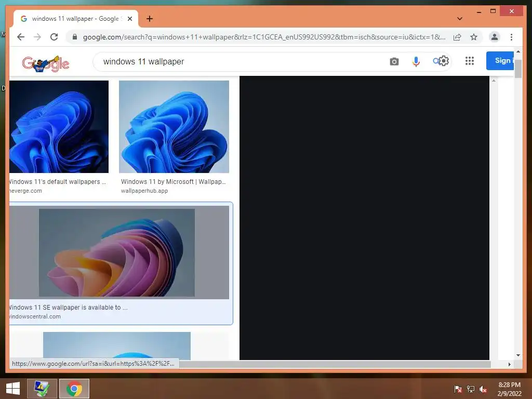Select the windows 11 wallpaper browser tab
The height and width of the screenshot is (399, 532).
(75, 19)
